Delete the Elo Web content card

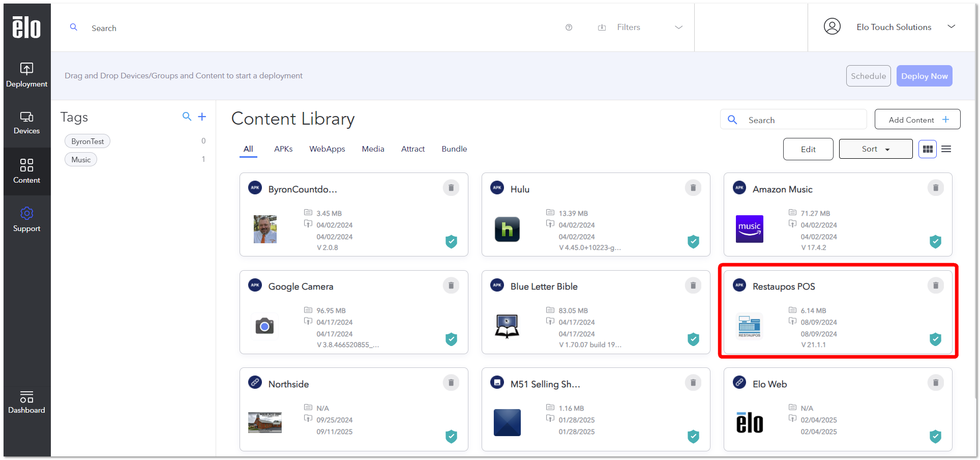point(936,383)
